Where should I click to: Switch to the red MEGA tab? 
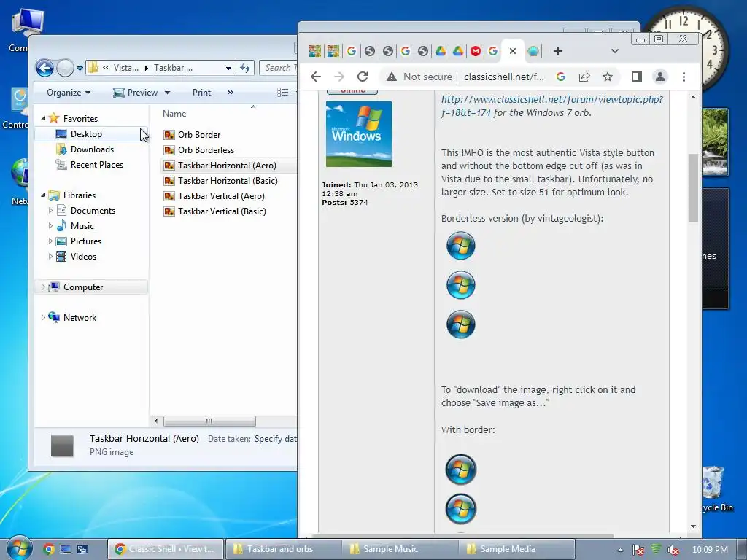[475, 51]
